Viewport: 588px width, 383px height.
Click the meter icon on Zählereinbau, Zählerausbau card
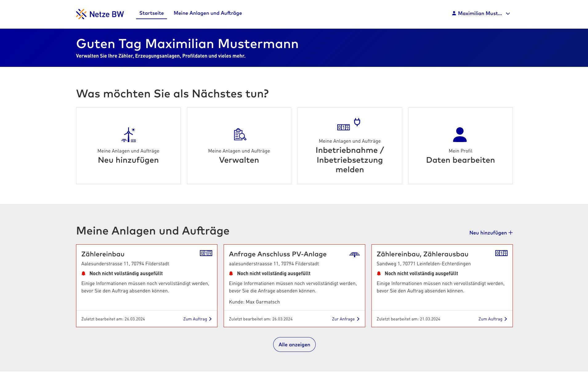(501, 253)
